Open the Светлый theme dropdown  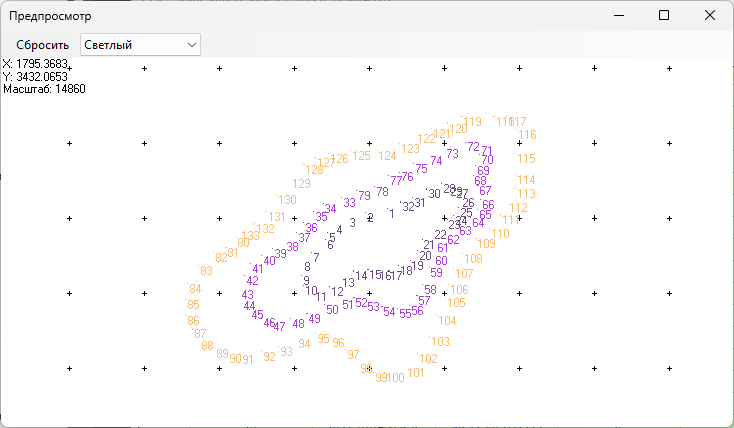point(140,44)
